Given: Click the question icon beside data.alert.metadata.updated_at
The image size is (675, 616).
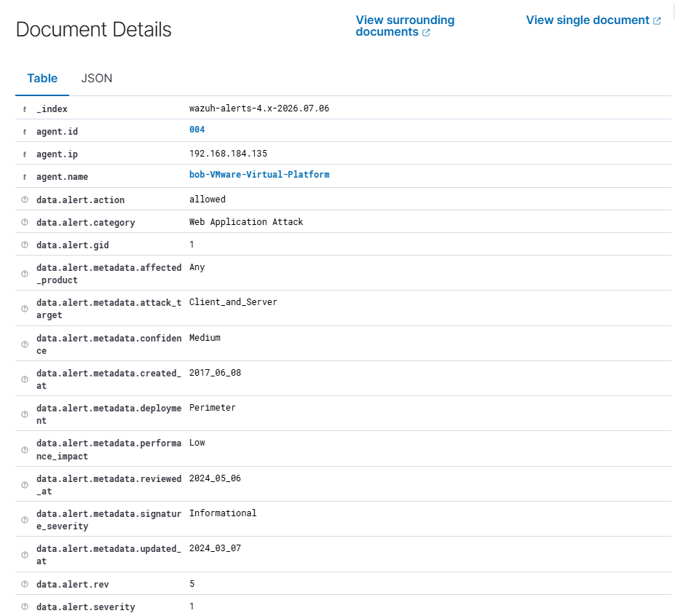Looking at the screenshot, I should point(25,555).
